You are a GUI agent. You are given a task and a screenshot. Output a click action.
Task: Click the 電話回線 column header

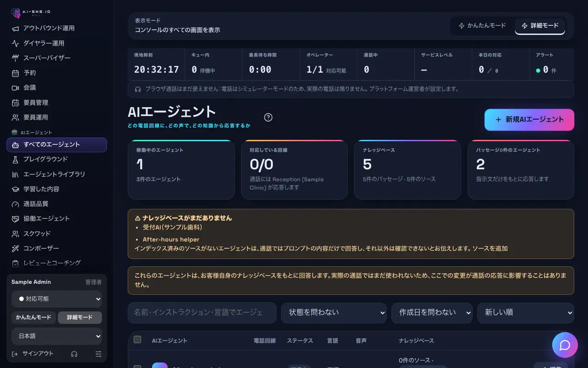[x=265, y=341]
